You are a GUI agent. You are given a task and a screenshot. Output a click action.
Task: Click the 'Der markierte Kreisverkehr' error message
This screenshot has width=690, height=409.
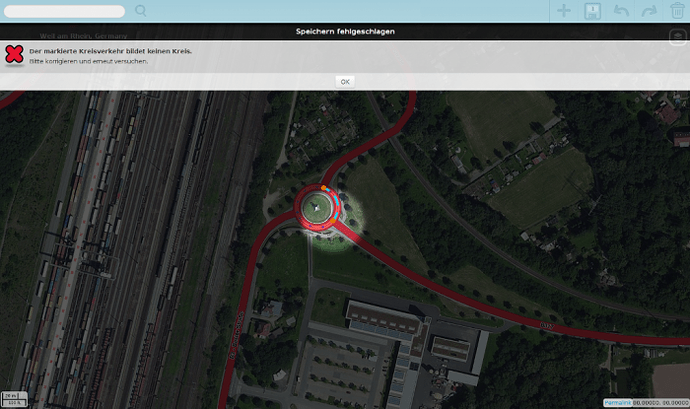pyautogui.click(x=111, y=50)
